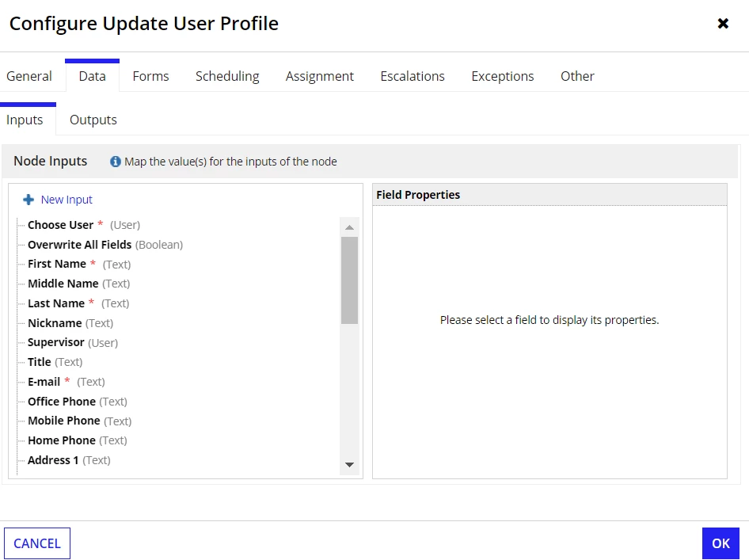Click the OK button
Viewport: 749px width, 560px height.
720,543
